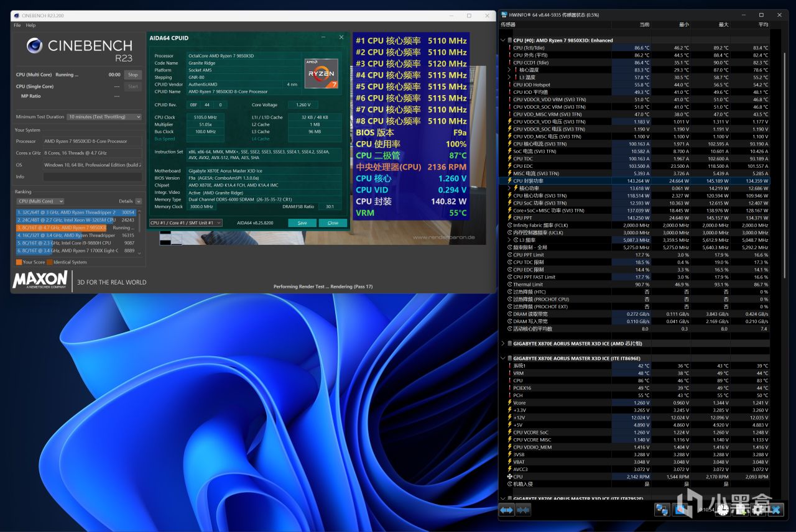Click the Cinebench Info input field
Image resolution: width=796 pixels, height=532 pixels.
pos(92,177)
